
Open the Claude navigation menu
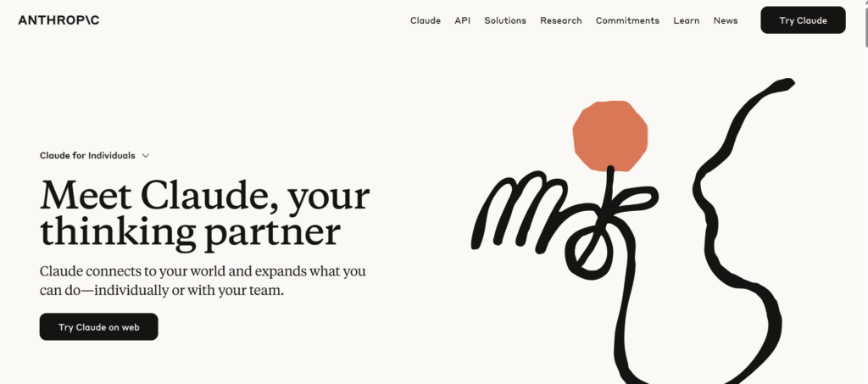coord(426,20)
